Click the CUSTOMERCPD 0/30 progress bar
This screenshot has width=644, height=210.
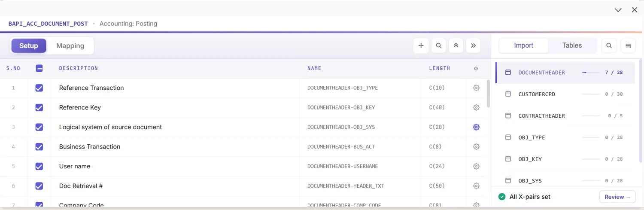(591, 94)
